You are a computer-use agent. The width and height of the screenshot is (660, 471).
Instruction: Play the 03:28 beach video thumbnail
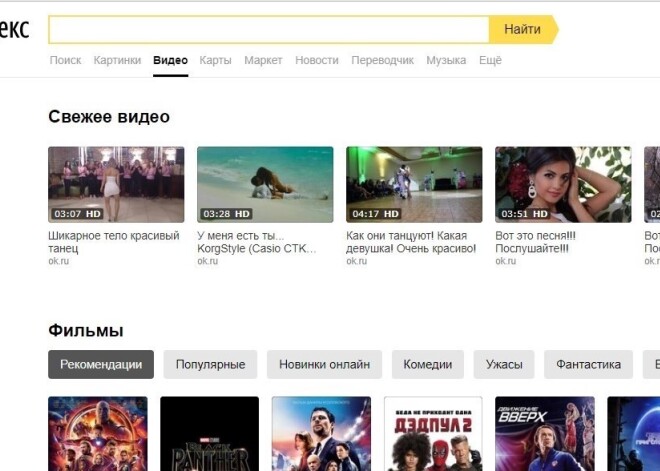pos(265,184)
